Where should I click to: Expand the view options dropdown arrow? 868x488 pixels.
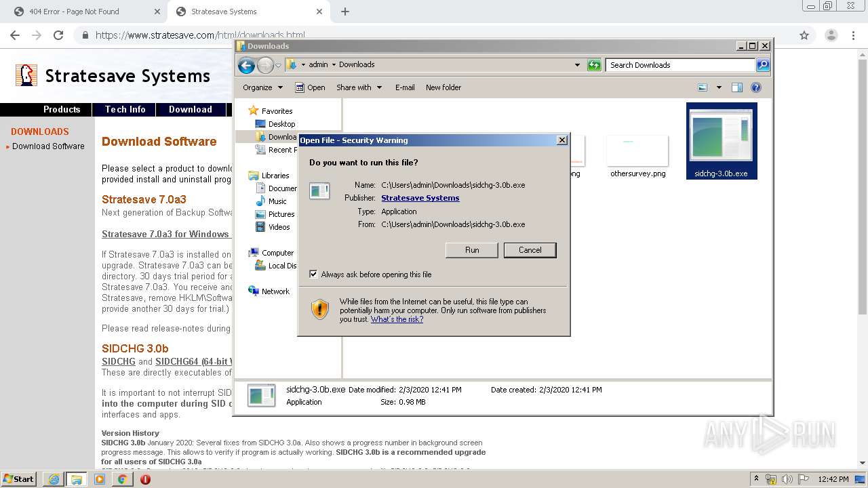click(719, 87)
